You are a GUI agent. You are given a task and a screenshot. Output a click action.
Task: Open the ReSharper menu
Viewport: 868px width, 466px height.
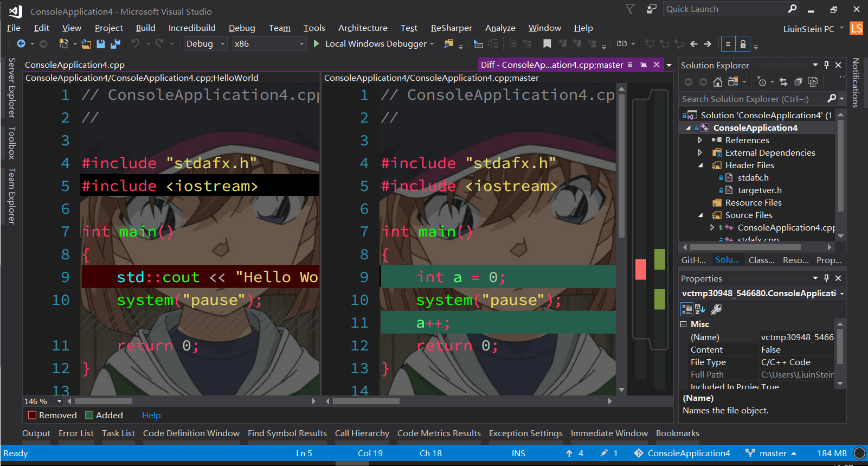tap(451, 28)
